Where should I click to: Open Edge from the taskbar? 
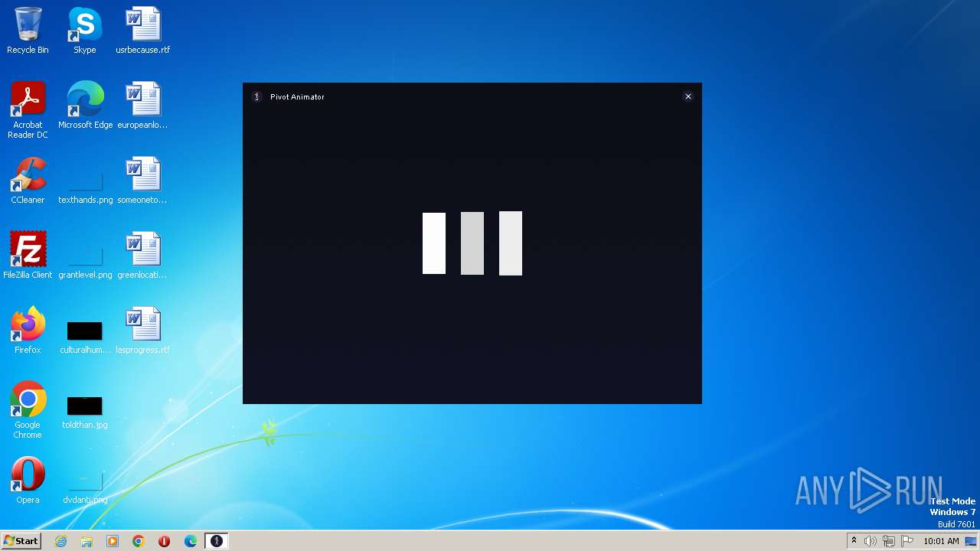pyautogui.click(x=191, y=541)
